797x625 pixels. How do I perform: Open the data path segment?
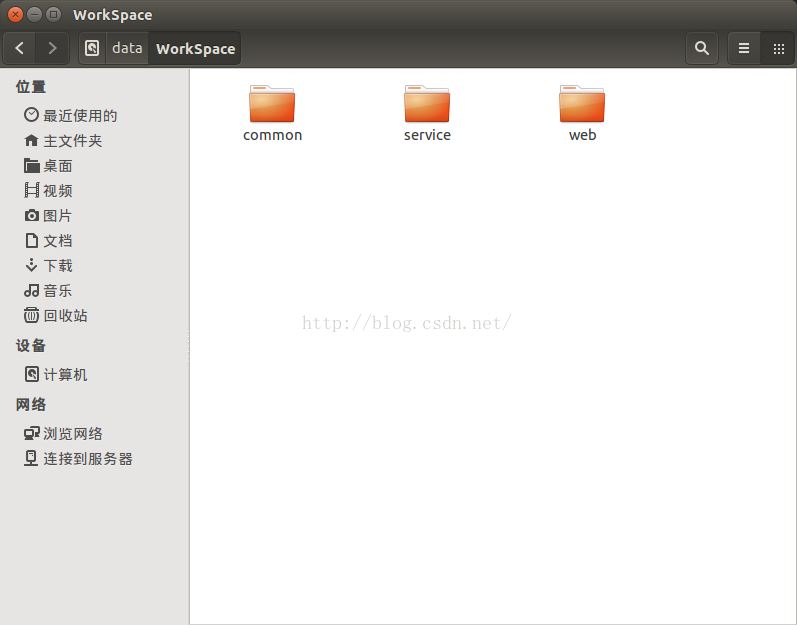coord(127,48)
